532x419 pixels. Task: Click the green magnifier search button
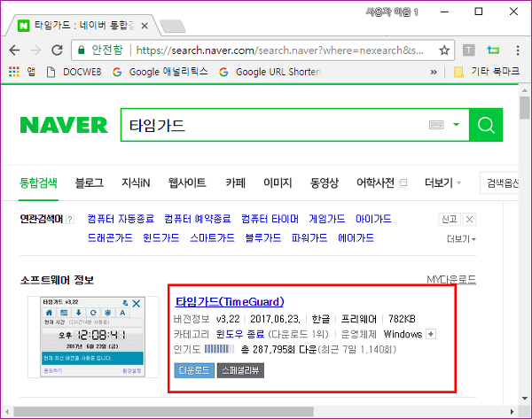[x=486, y=125]
